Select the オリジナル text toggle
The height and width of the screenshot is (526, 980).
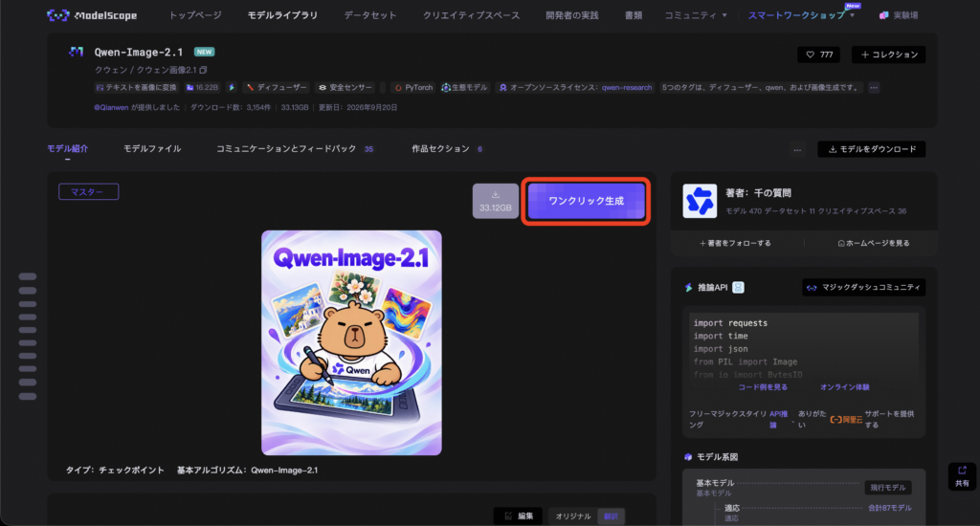tap(572, 516)
